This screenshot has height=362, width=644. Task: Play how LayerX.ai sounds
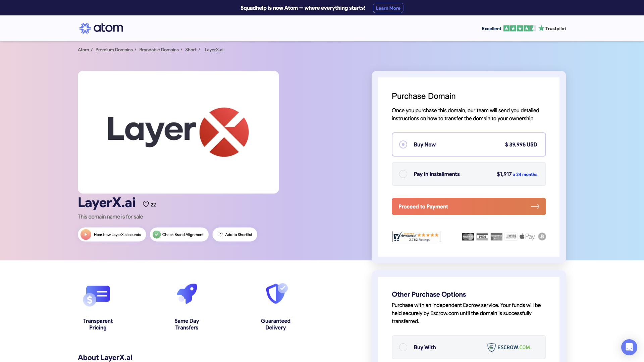click(112, 234)
